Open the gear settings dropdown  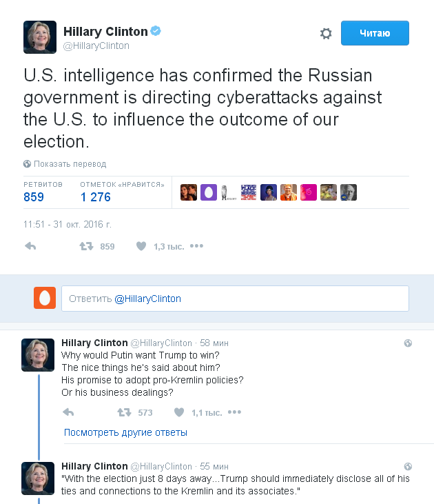[326, 34]
